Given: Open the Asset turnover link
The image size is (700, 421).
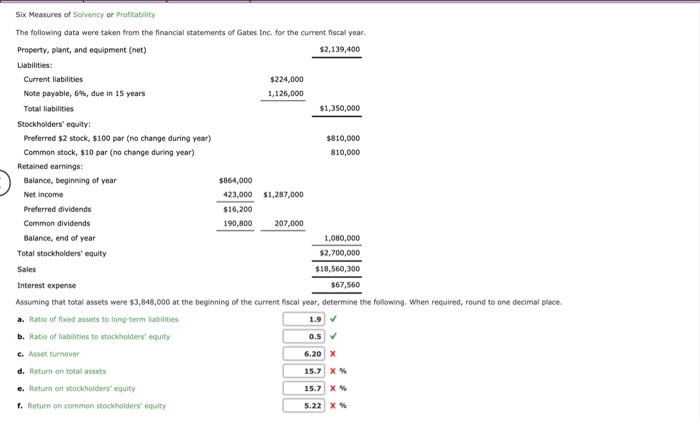Looking at the screenshot, I should coord(54,354).
